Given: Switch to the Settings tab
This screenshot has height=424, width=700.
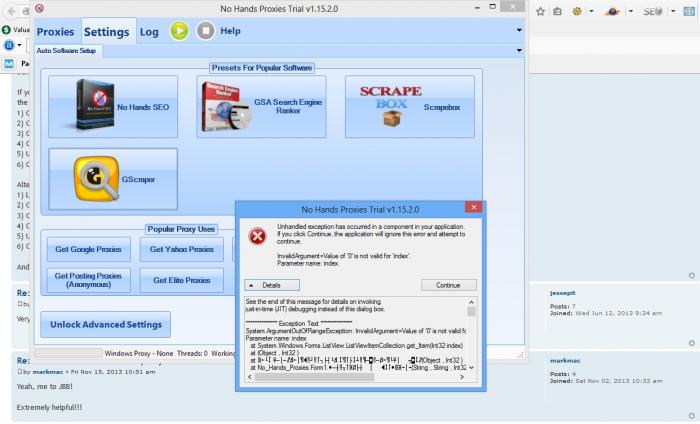Looking at the screenshot, I should 107,32.
